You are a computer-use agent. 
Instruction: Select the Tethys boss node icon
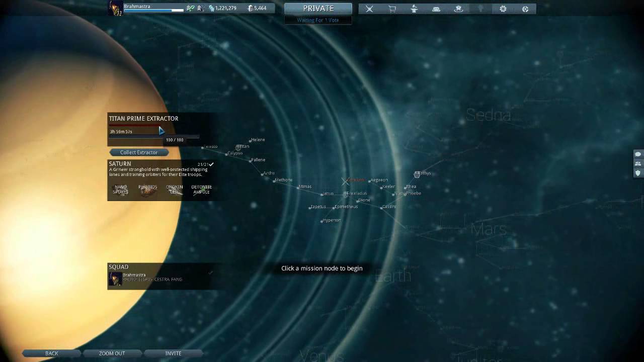point(417,174)
